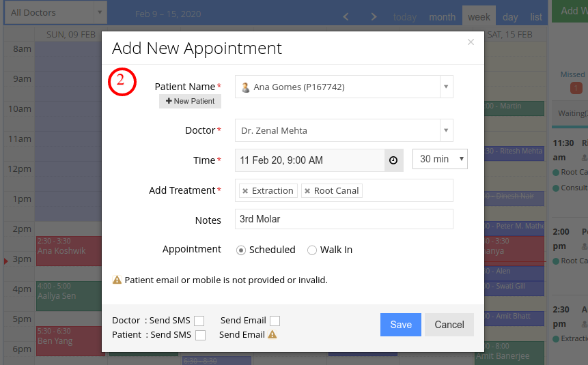Enable Doctor Send SMS checkbox

[x=199, y=321]
